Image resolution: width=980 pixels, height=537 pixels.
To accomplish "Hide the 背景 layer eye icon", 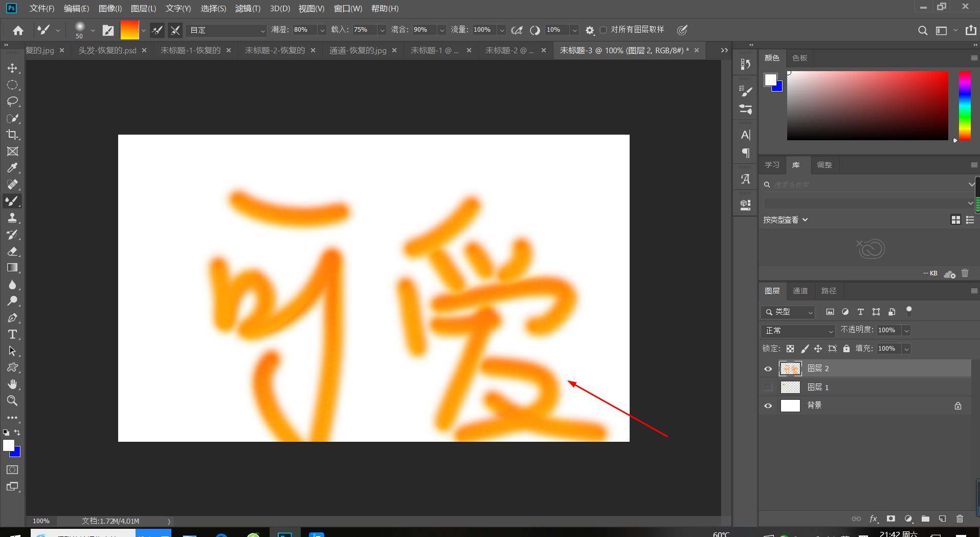I will point(768,406).
